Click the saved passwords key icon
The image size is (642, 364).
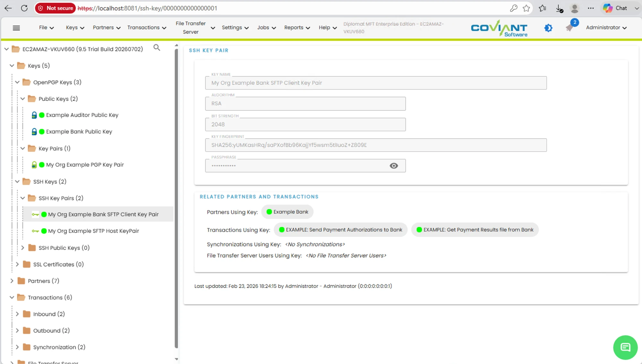[514, 8]
